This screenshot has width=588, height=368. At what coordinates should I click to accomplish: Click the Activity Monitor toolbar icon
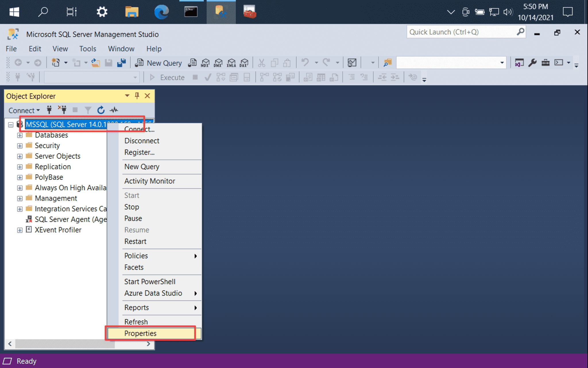click(x=352, y=63)
